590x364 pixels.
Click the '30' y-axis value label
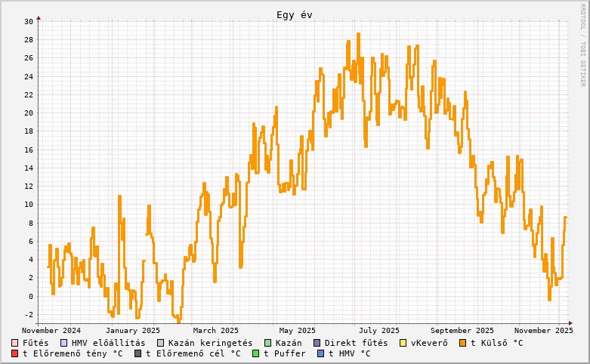click(28, 21)
